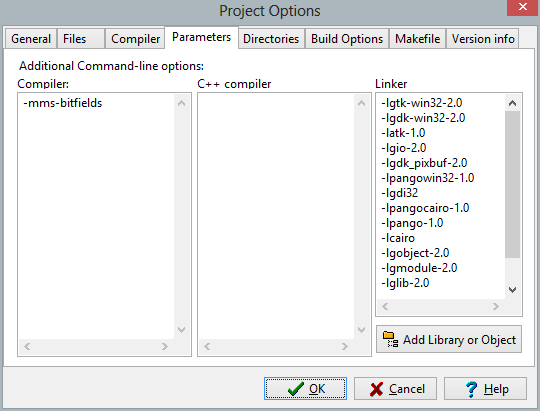Switch to the General tab
The height and width of the screenshot is (411, 540).
31,39
